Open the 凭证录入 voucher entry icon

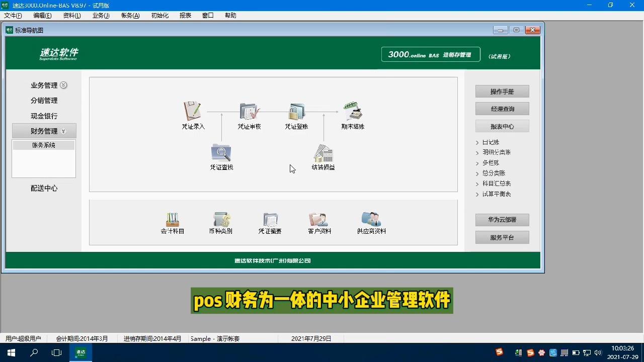(x=193, y=112)
